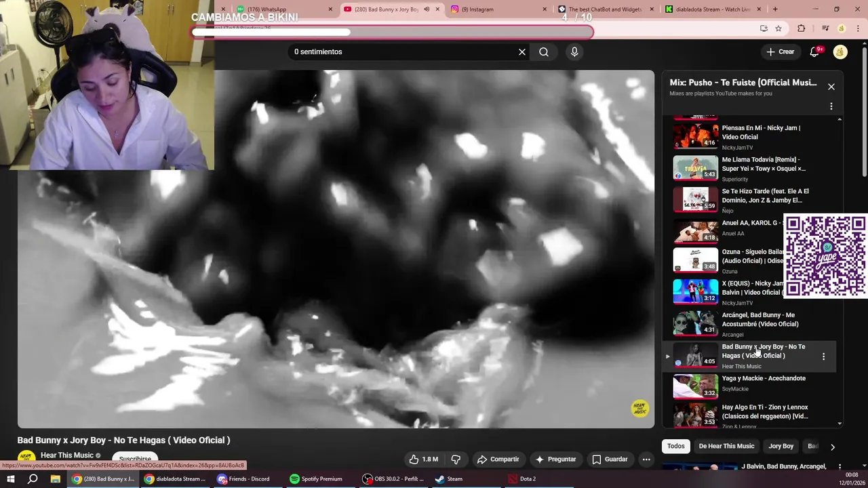This screenshot has width=868, height=488.
Task: Play Se Te Hizo Tarde video
Action: coord(749,200)
